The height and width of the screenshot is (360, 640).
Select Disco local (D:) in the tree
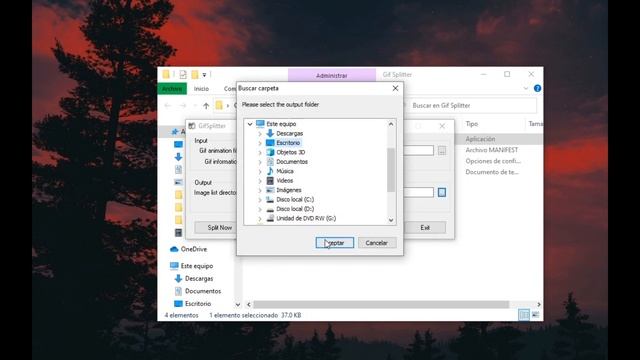295,209
